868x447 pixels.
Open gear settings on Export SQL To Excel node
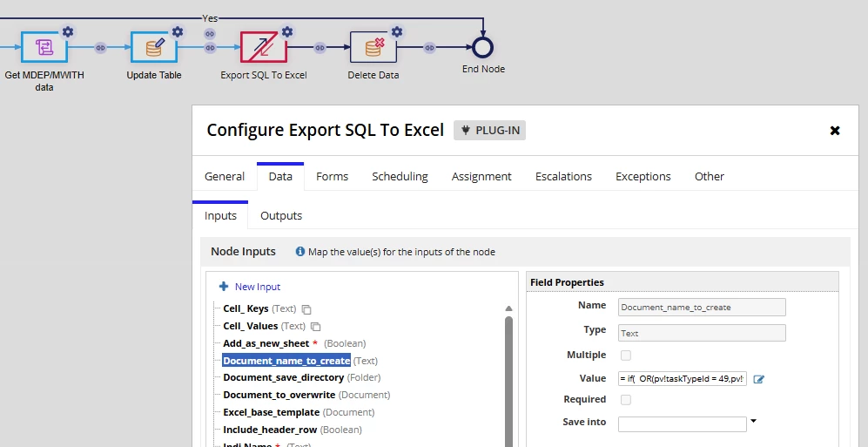click(x=286, y=31)
